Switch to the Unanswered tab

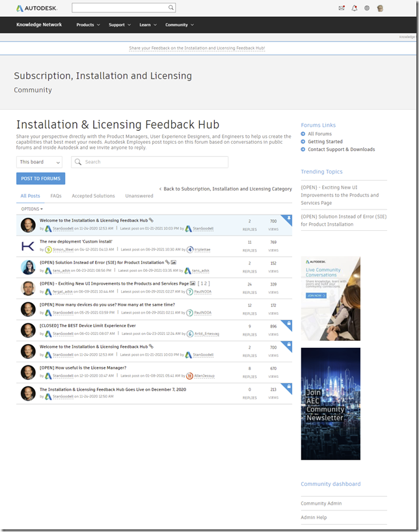click(139, 196)
